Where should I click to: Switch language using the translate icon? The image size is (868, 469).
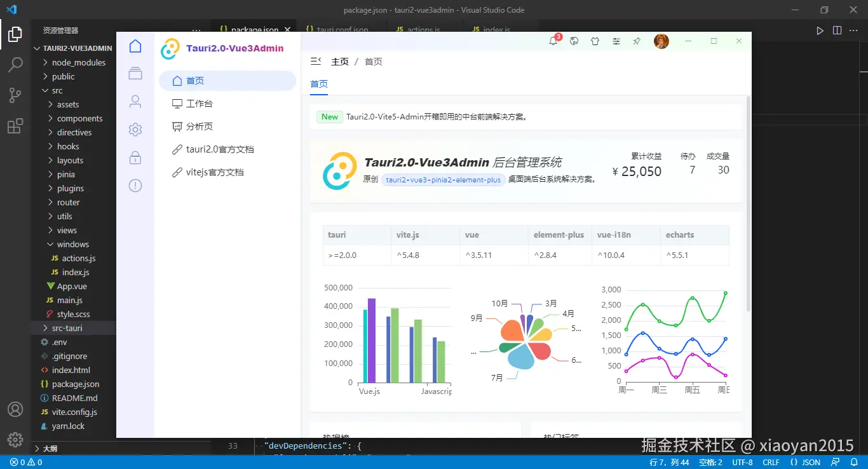point(574,41)
